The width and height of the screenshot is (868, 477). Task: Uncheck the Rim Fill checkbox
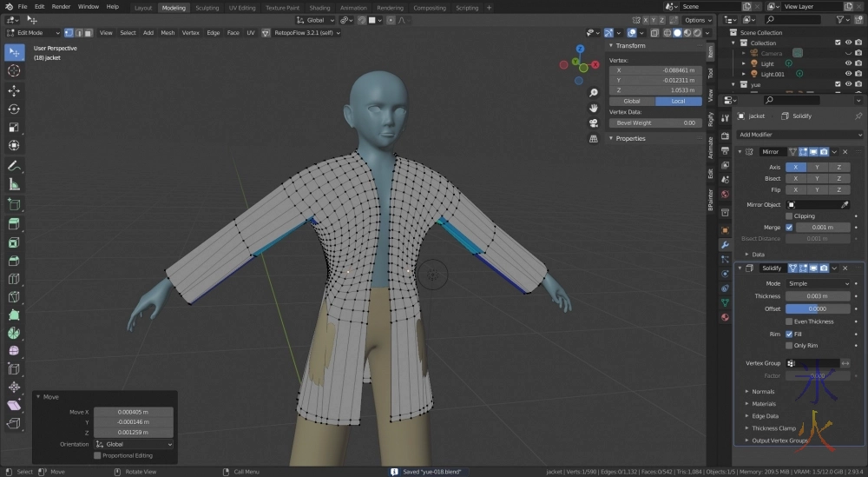789,334
